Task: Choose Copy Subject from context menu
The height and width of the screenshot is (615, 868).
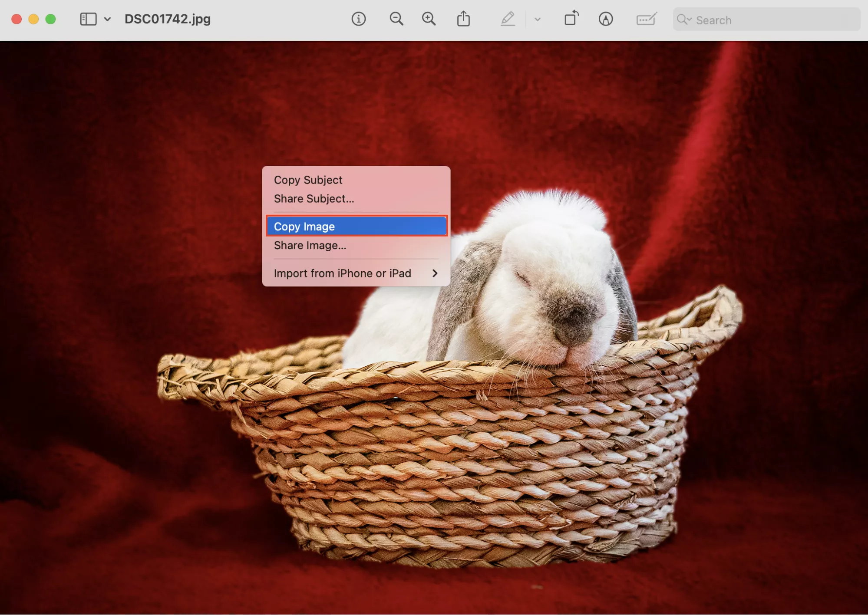Action: tap(308, 180)
